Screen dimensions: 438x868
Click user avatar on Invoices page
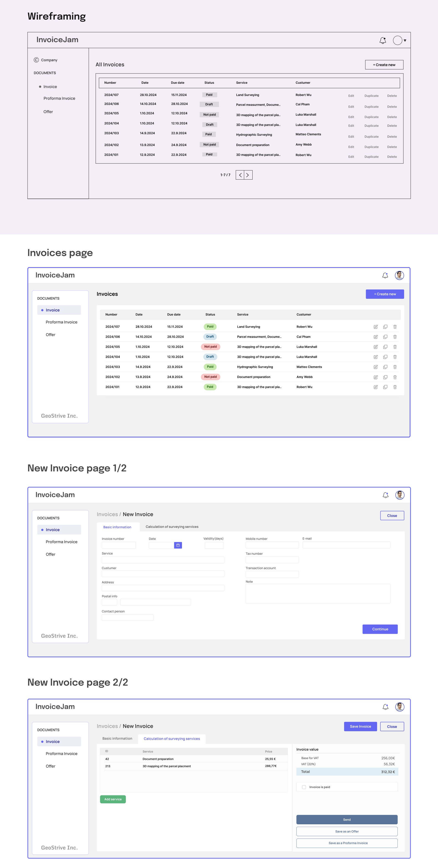click(400, 275)
